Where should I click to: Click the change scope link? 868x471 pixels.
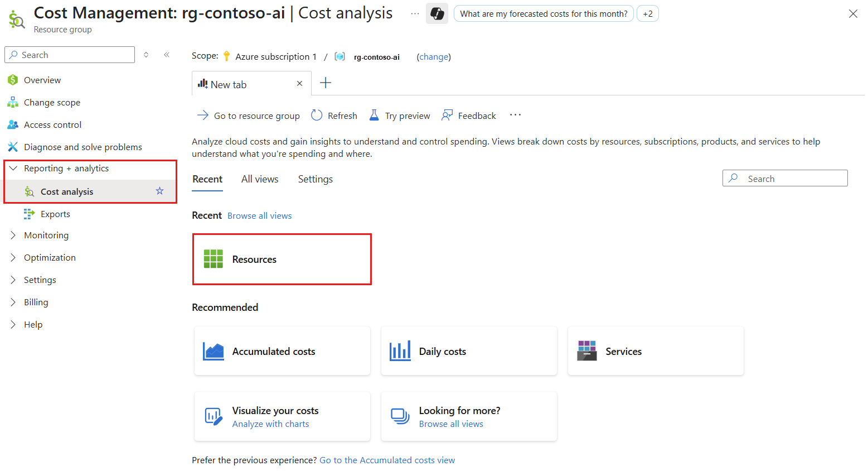tap(434, 57)
